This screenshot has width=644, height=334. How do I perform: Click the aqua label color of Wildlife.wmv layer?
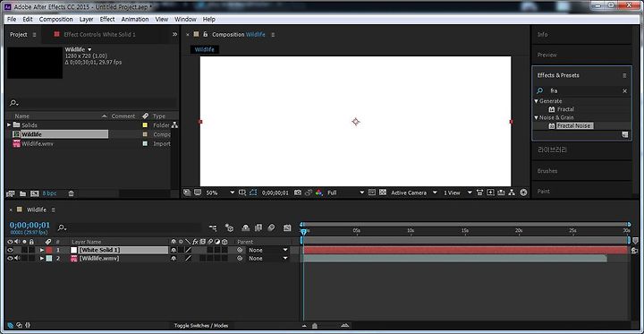point(49,258)
